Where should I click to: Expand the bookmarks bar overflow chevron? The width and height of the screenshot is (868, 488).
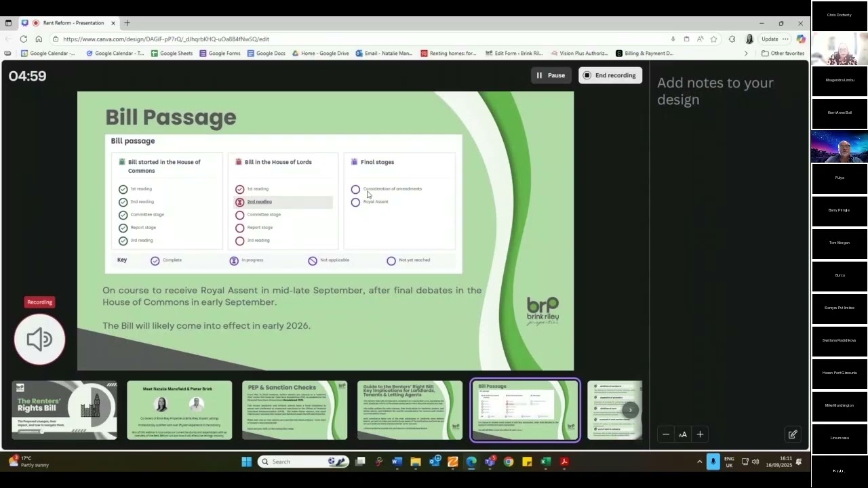[x=746, y=53]
